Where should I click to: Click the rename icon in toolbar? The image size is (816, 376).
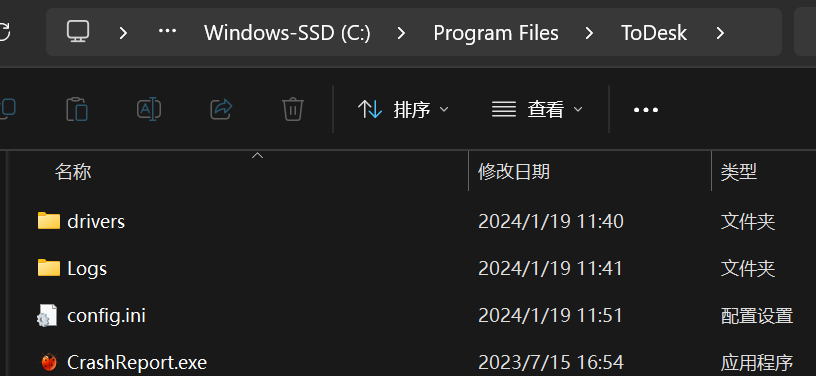(x=149, y=110)
